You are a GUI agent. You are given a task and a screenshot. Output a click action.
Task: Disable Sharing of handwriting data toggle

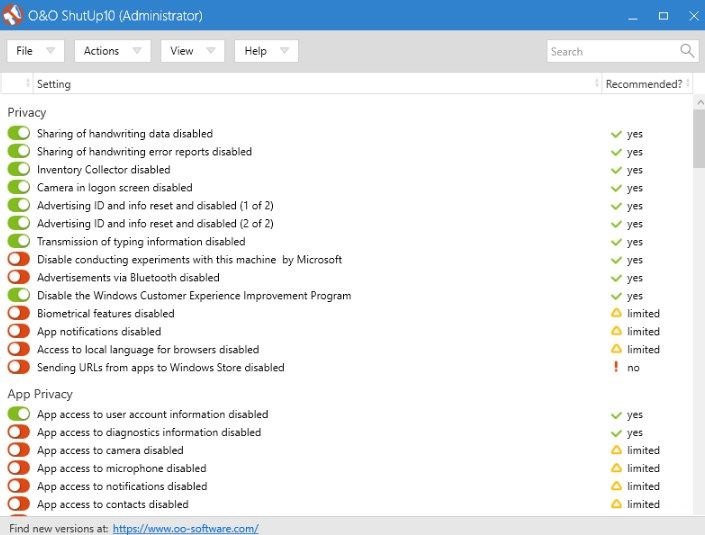pyautogui.click(x=19, y=134)
